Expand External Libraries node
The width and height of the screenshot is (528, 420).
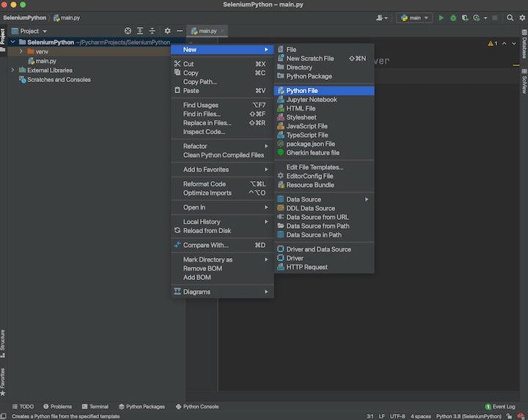pyautogui.click(x=12, y=70)
